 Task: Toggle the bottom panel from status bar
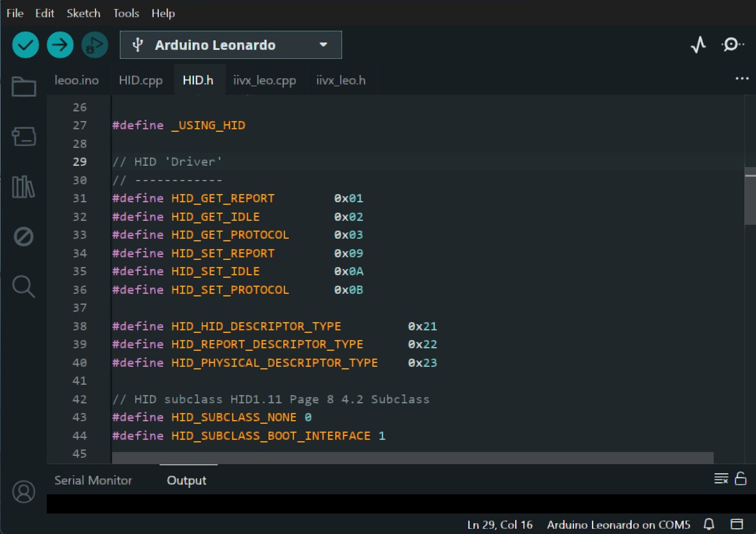(736, 524)
